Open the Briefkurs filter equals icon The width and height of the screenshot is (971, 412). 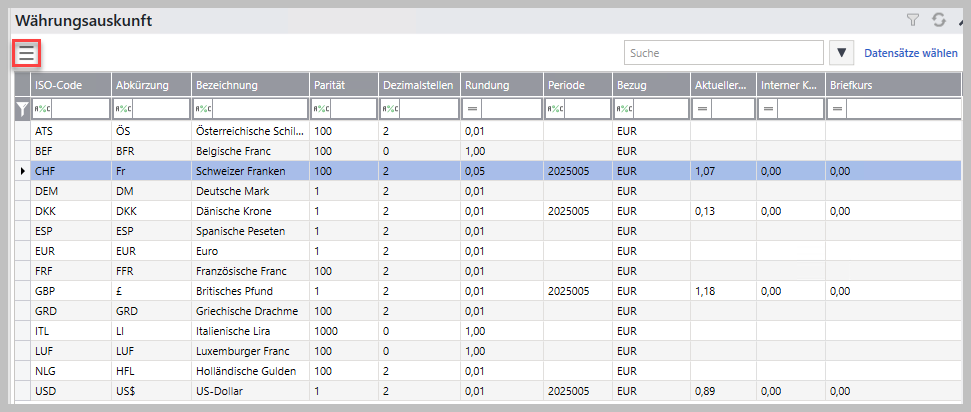click(x=837, y=109)
